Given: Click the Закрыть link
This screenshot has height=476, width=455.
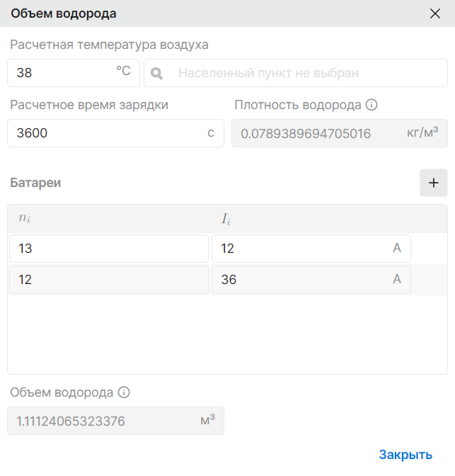Looking at the screenshot, I should pyautogui.click(x=405, y=455).
